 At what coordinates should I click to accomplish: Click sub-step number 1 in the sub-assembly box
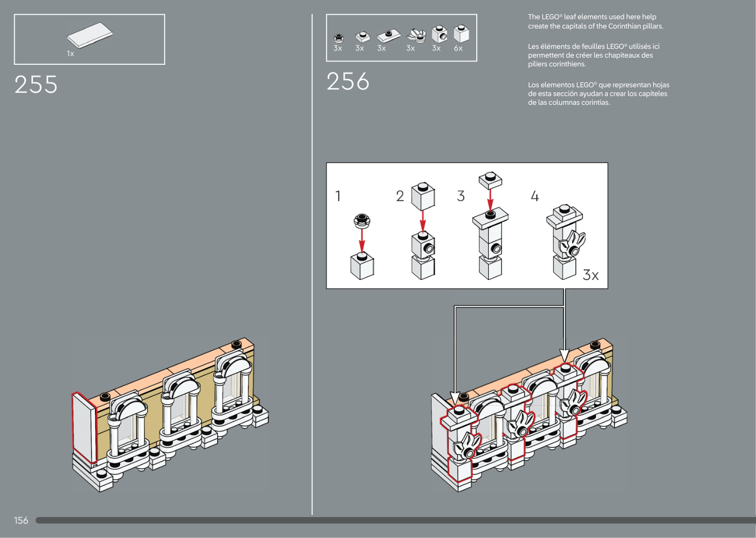pyautogui.click(x=338, y=196)
